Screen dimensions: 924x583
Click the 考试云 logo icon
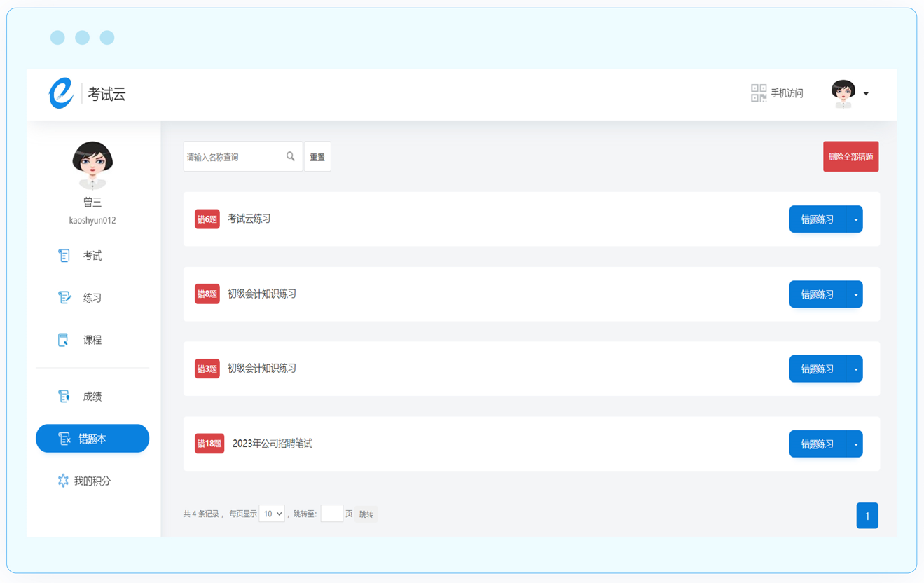61,93
